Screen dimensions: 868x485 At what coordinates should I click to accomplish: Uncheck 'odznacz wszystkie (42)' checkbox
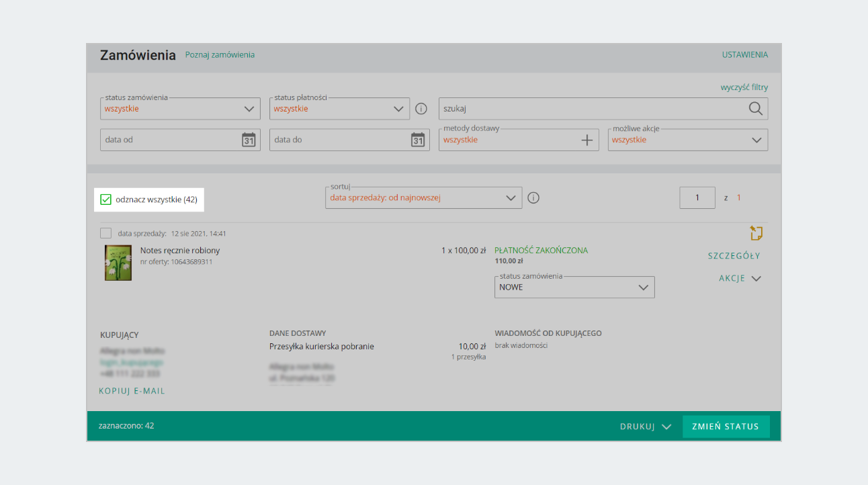[x=105, y=199]
